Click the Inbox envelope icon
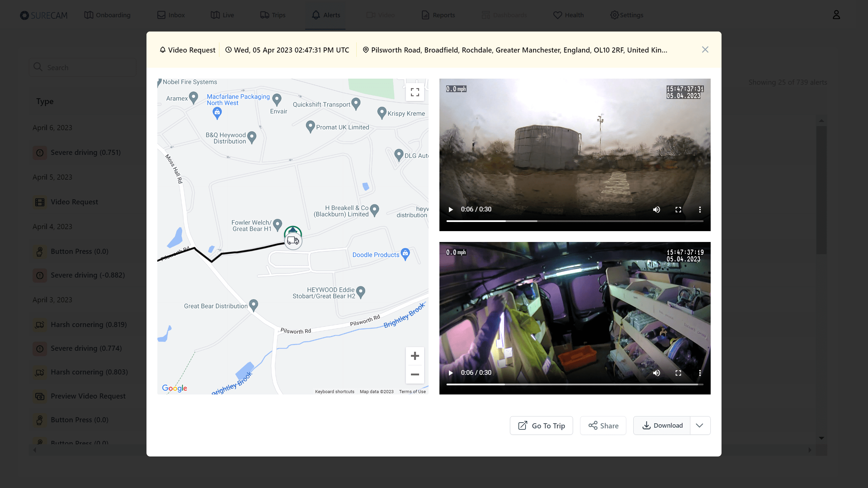Image resolution: width=868 pixels, height=488 pixels. [161, 15]
